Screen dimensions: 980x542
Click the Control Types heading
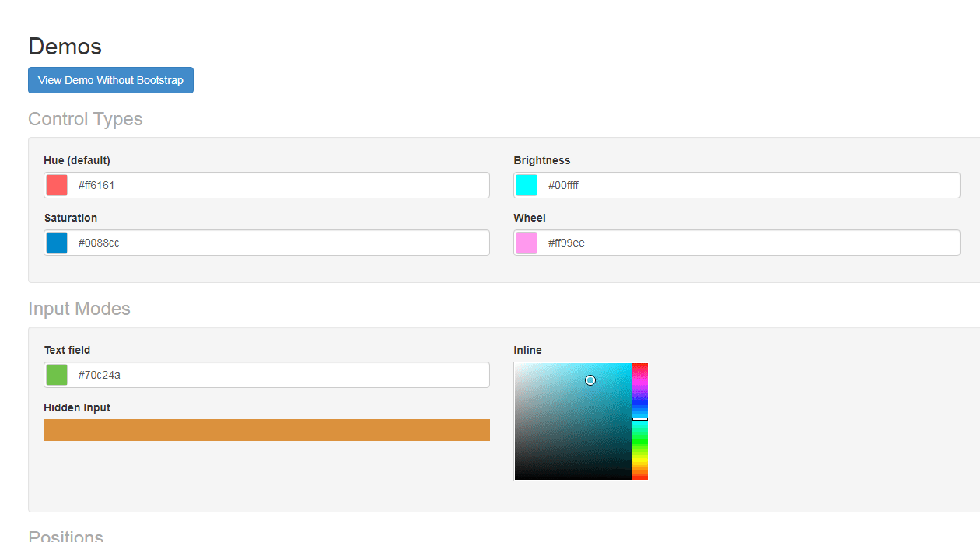pos(86,119)
